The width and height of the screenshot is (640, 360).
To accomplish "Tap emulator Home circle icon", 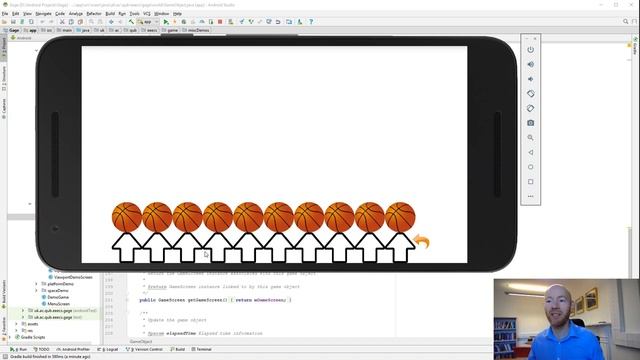I will pos(530,167).
